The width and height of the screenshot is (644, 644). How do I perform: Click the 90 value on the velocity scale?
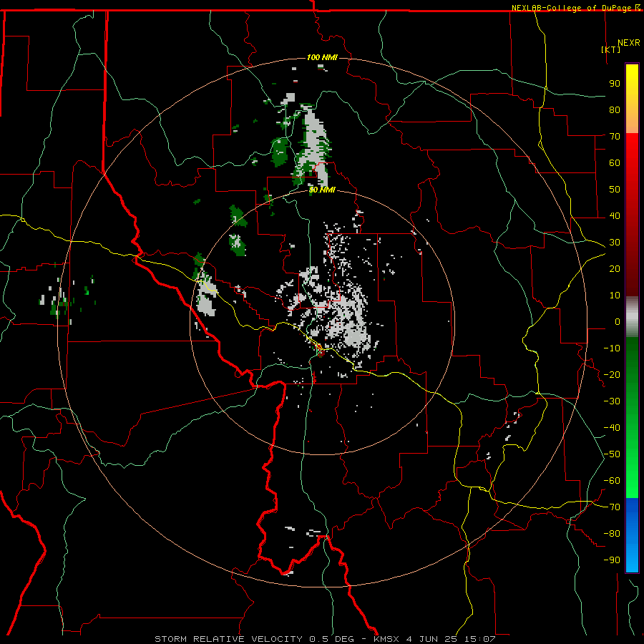click(615, 84)
